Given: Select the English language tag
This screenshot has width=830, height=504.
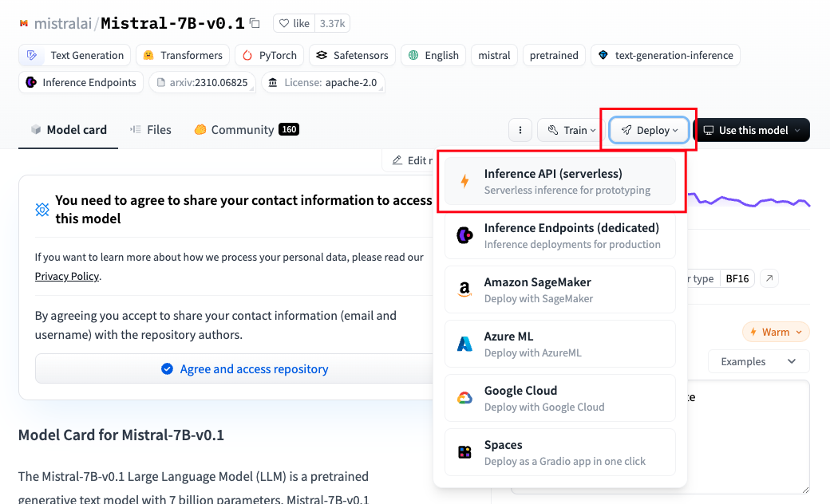Looking at the screenshot, I should 433,55.
